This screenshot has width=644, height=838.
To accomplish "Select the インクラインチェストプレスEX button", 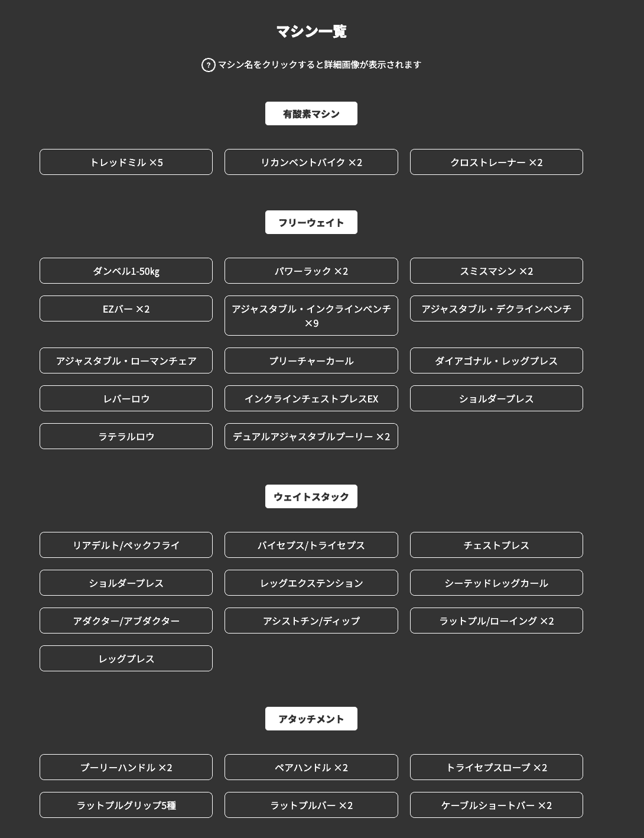I will coord(311,398).
